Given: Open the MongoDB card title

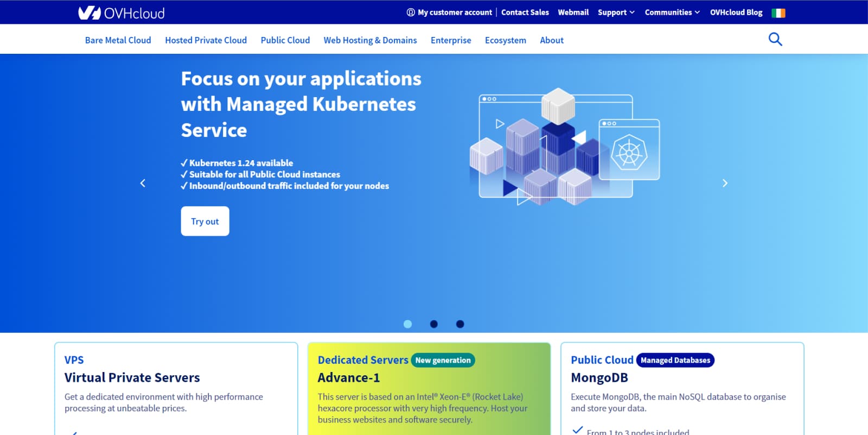Looking at the screenshot, I should [x=599, y=377].
